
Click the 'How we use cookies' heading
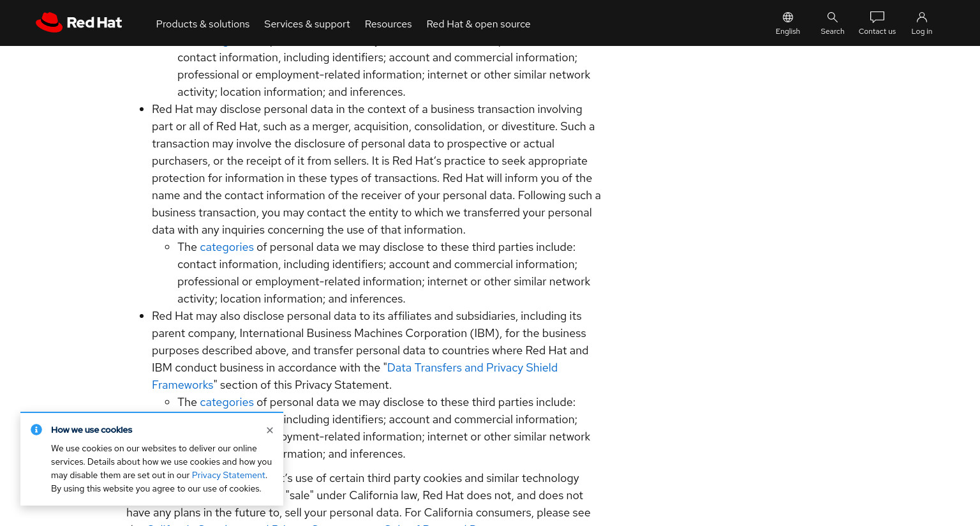pyautogui.click(x=92, y=430)
